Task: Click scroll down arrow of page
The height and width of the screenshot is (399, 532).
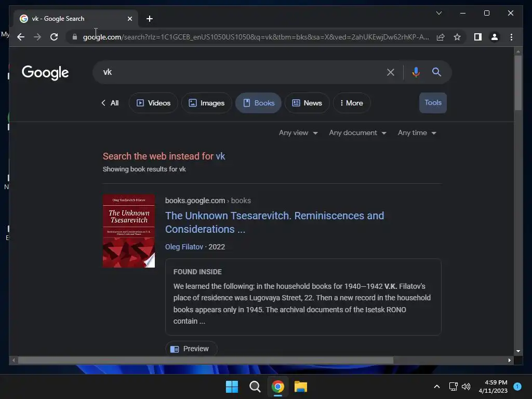Action: click(x=518, y=351)
